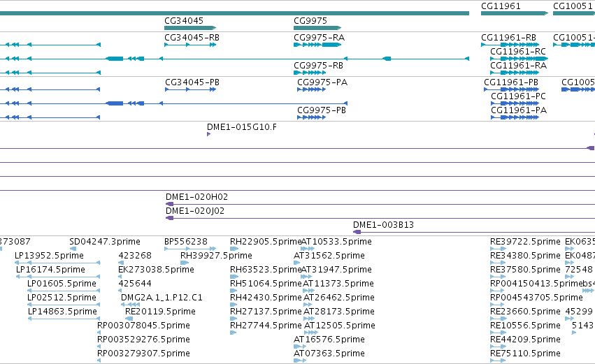
Task: Click the CG9975-RA transcript glyph
Action: (317, 45)
